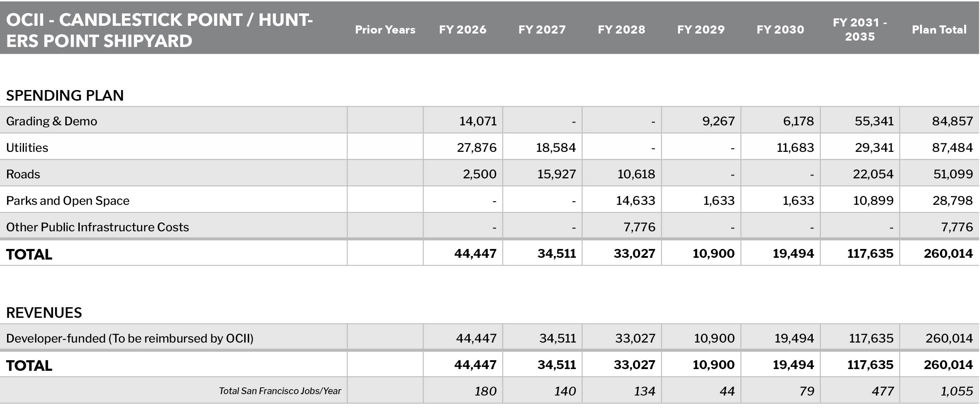Click FY 2026 jobs value 180
This screenshot has height=410, width=980.
(x=486, y=391)
